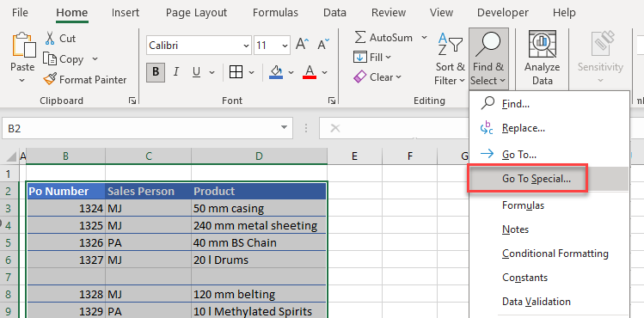Click cell containing 40 mm BS Chain

click(259, 242)
